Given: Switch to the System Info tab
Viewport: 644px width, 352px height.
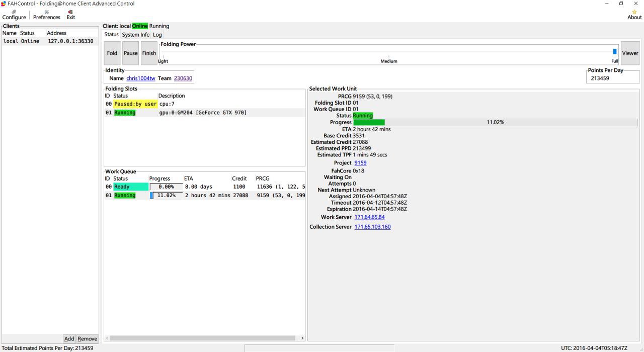Looking at the screenshot, I should (x=135, y=35).
